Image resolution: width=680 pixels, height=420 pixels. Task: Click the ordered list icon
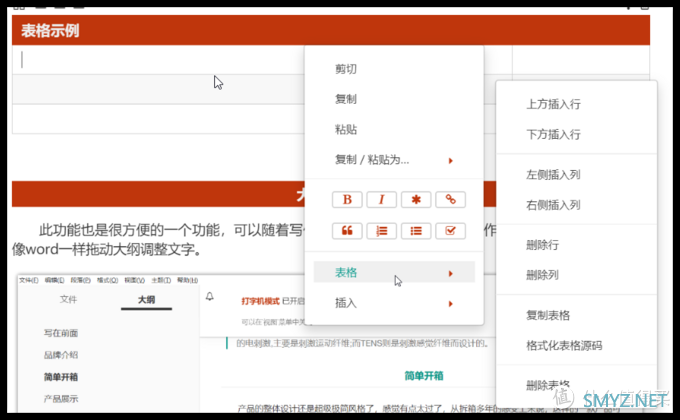click(x=381, y=230)
